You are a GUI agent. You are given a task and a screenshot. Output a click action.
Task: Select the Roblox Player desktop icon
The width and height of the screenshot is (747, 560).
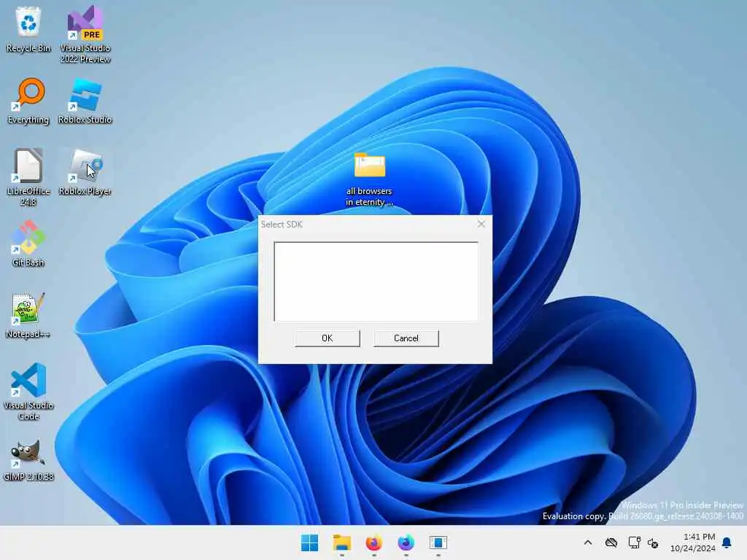[85, 172]
